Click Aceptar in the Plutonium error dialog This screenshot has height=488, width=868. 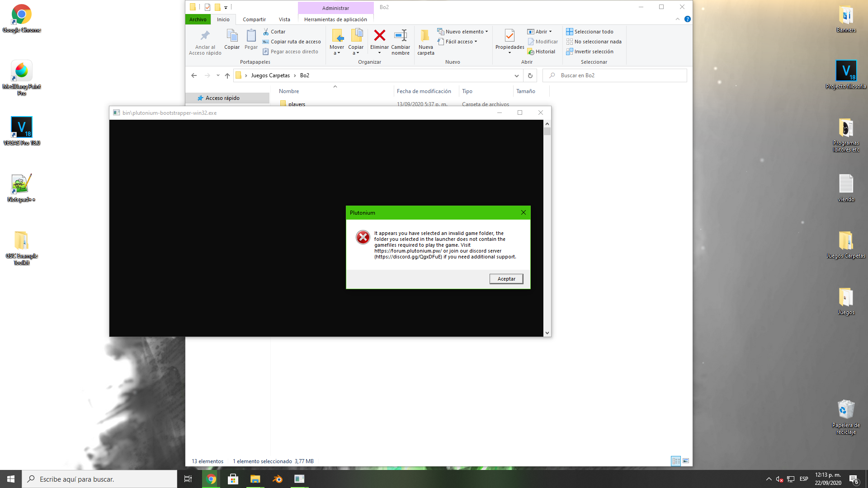[x=506, y=279]
